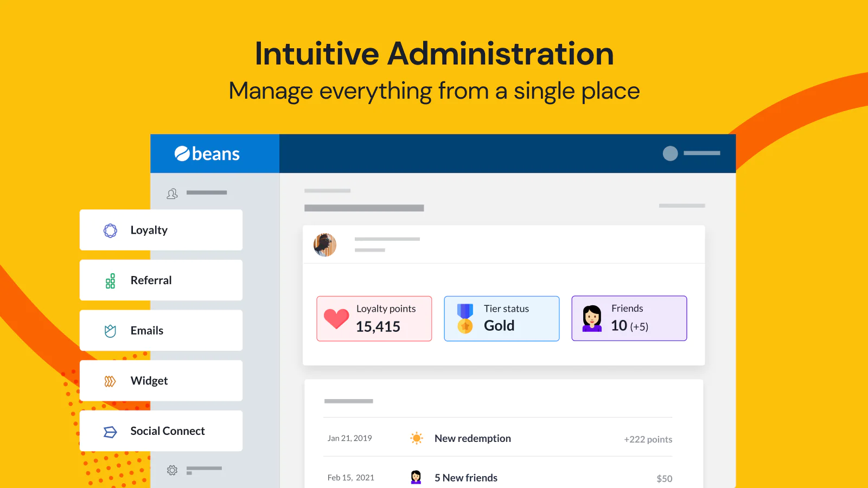Click the Social Connect blue icon
Viewport: 868px width, 488px height.
pos(110,432)
